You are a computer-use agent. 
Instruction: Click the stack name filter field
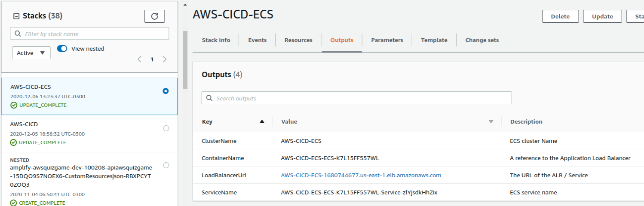point(89,34)
